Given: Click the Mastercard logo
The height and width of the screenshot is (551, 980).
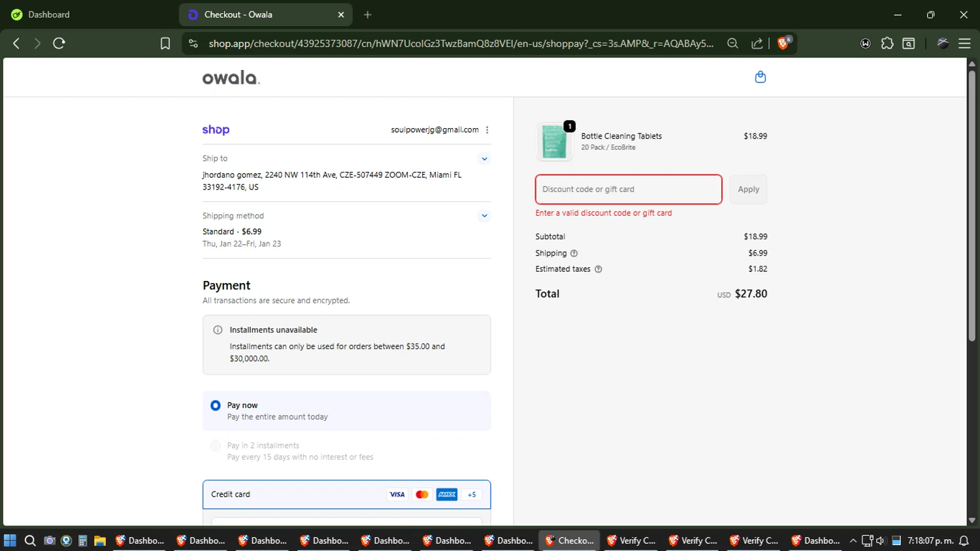Looking at the screenshot, I should pyautogui.click(x=422, y=495).
